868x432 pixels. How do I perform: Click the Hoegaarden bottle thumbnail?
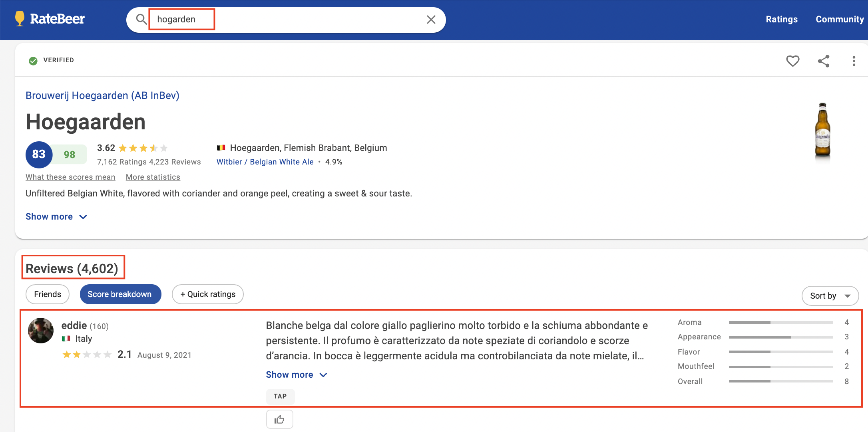[x=822, y=131]
